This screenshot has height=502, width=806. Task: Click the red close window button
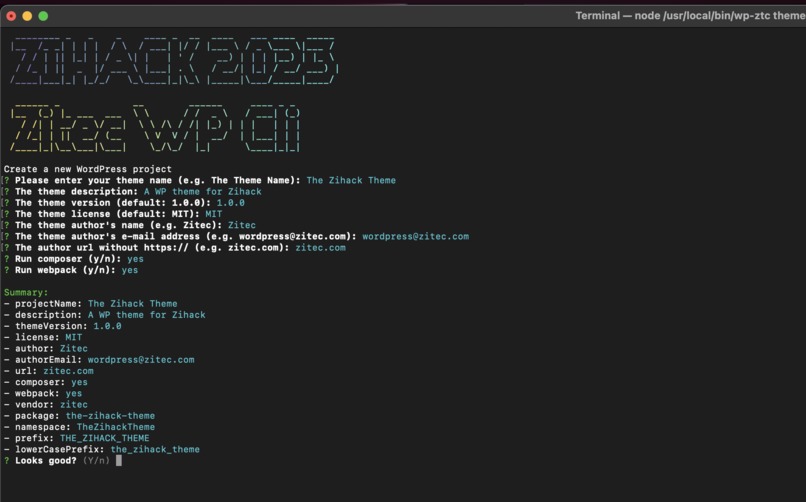(x=11, y=16)
